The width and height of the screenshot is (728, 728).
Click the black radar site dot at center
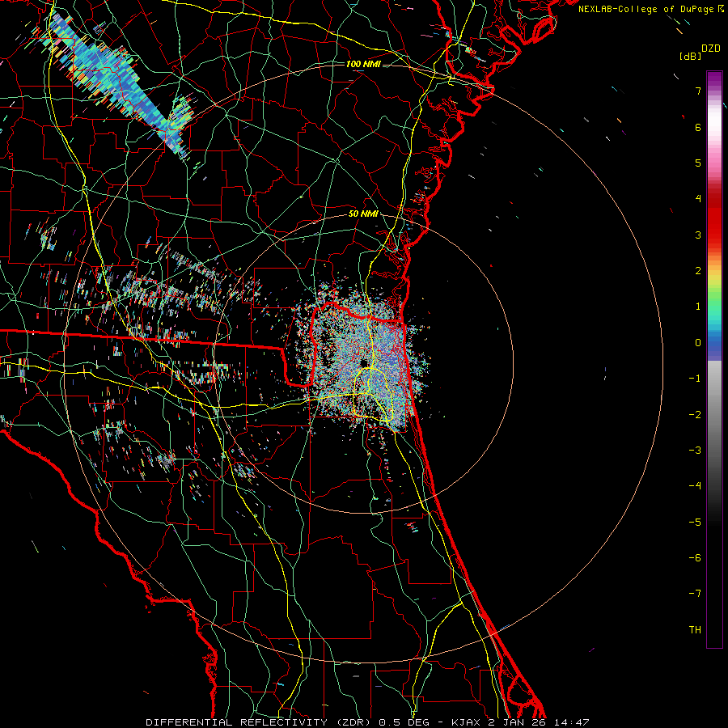(363, 363)
